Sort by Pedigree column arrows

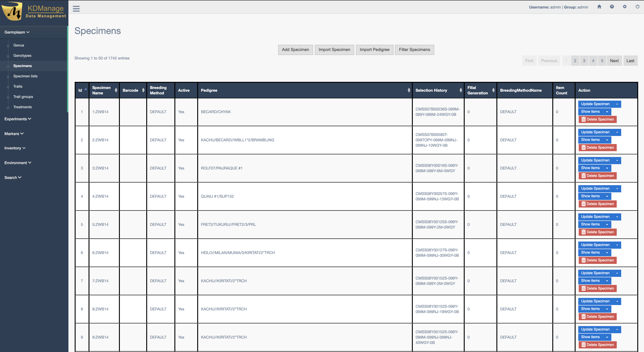pos(409,90)
